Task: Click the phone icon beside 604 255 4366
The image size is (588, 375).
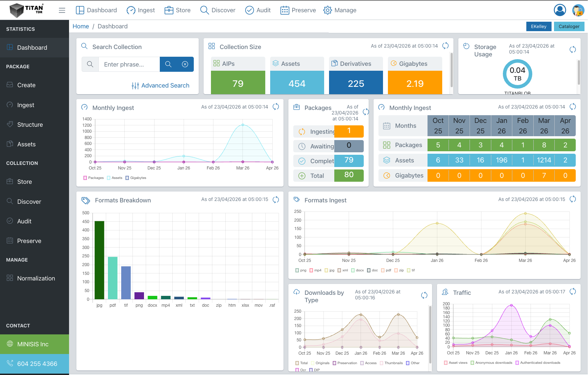Action: [x=10, y=364]
